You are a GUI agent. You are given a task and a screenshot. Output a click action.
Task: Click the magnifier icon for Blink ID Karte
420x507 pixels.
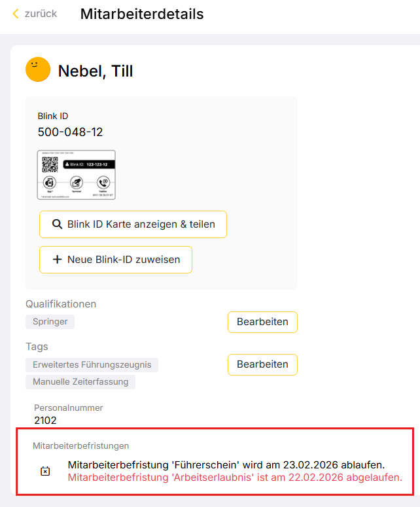click(57, 224)
